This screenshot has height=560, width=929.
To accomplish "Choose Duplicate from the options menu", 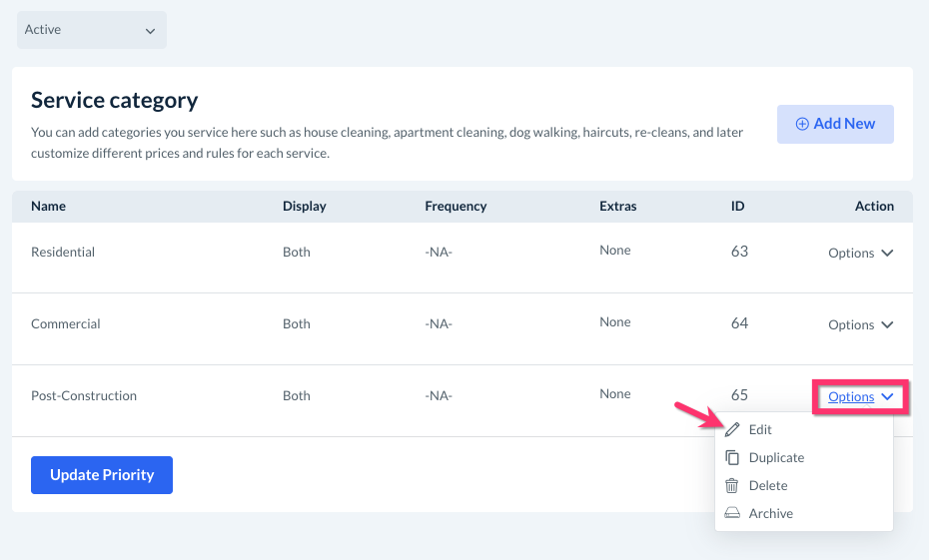I will point(776,458).
